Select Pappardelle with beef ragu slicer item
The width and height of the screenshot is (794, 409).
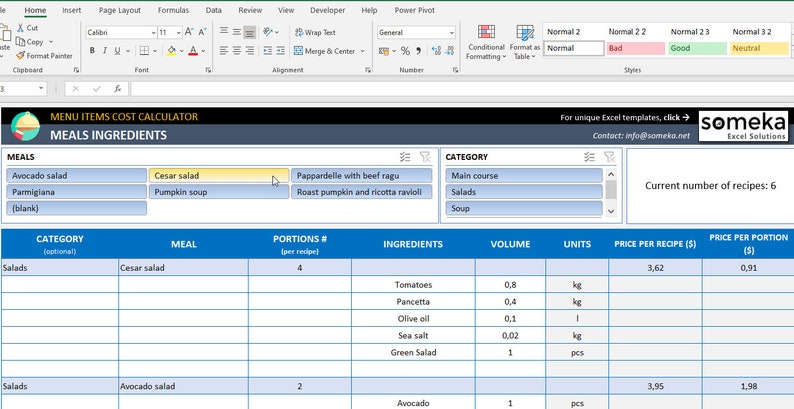(x=362, y=176)
